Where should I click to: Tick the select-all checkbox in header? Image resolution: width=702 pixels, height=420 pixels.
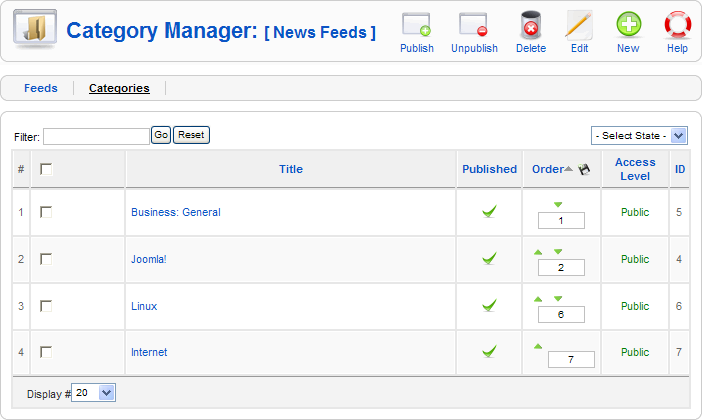46,169
